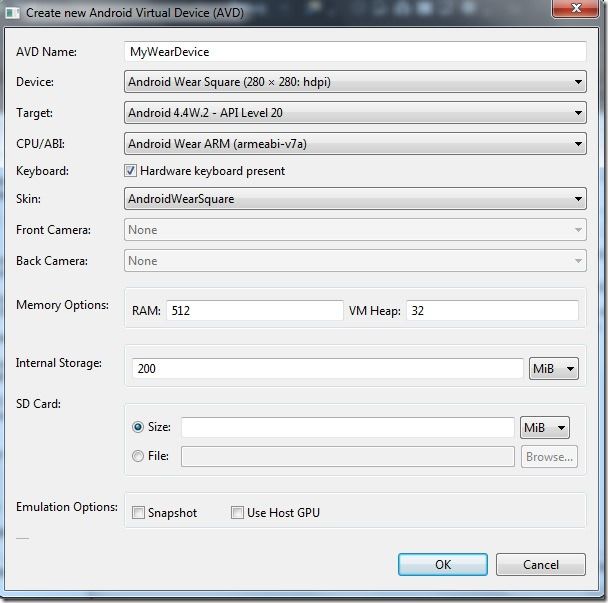Enable the Snapshot emulation option
Viewport: 608px width, 603px height.
138,512
